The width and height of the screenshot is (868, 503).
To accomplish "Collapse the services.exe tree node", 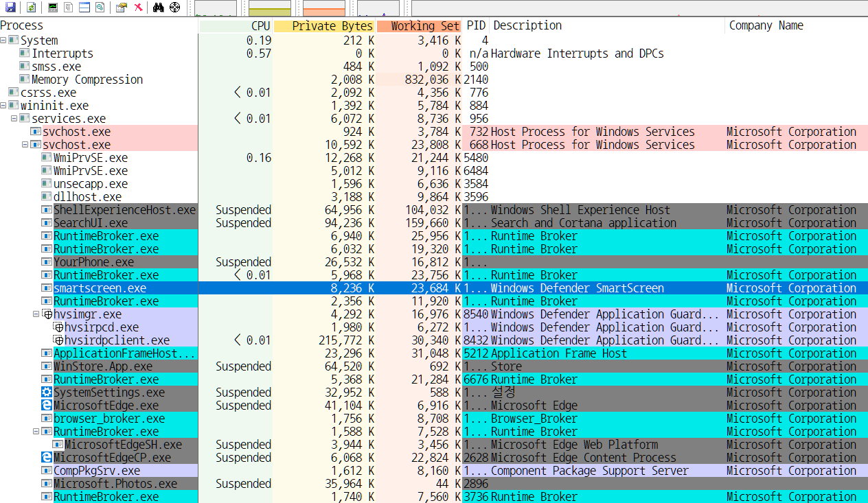I will [14, 119].
